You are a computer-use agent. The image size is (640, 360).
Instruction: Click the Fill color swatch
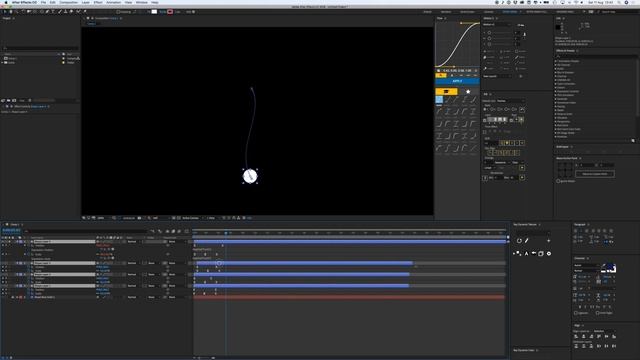tap(154, 12)
